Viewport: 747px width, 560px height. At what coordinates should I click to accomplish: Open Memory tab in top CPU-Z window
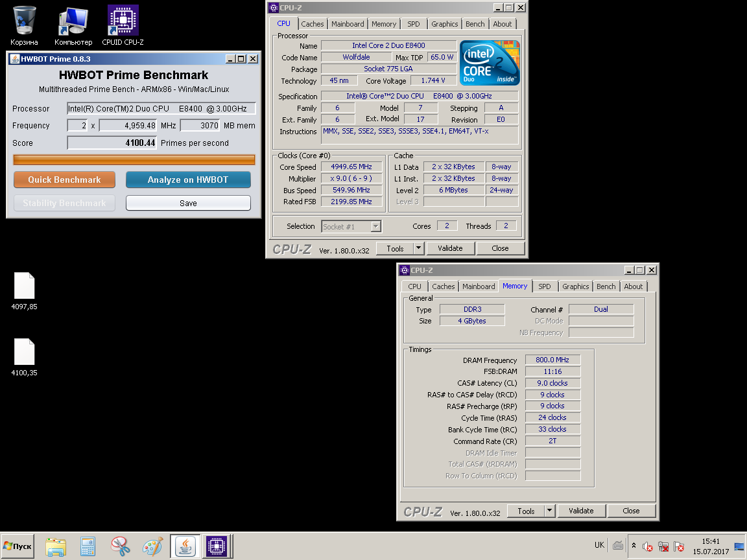(384, 24)
